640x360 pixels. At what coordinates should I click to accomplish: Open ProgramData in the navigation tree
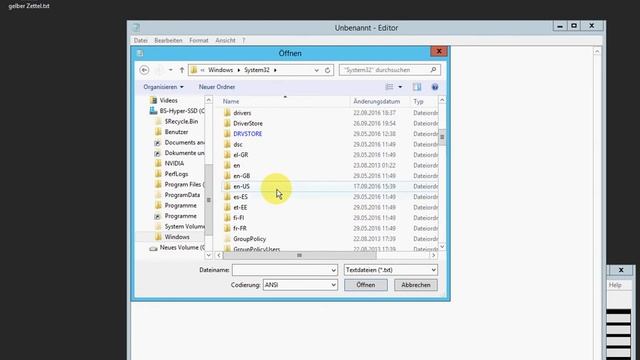(x=182, y=195)
